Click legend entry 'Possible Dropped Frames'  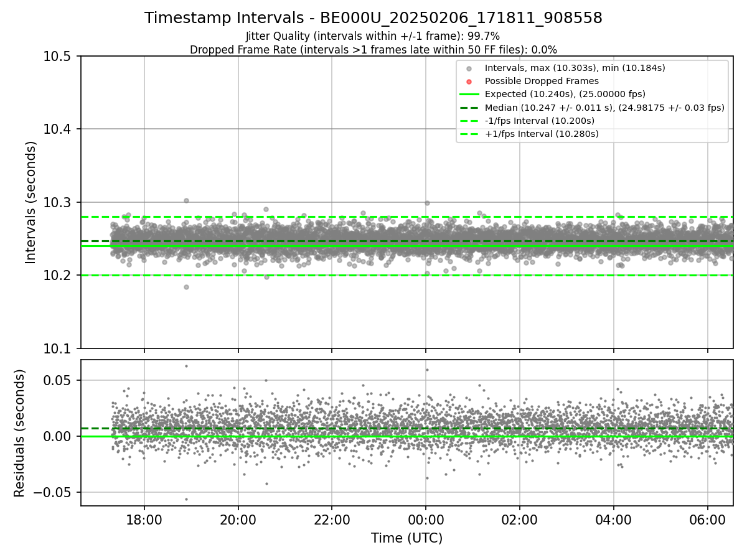point(542,81)
